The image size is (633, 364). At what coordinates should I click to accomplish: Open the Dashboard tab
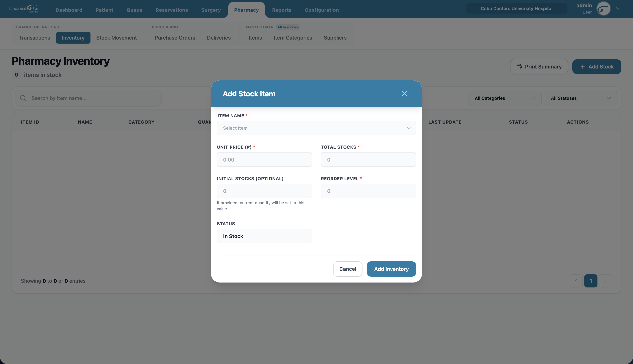69,10
